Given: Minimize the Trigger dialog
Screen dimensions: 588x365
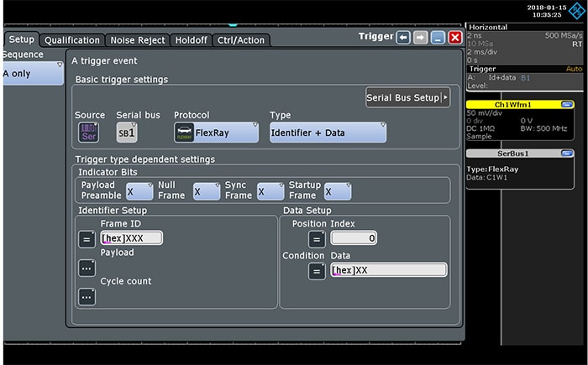Looking at the screenshot, I should pyautogui.click(x=438, y=38).
